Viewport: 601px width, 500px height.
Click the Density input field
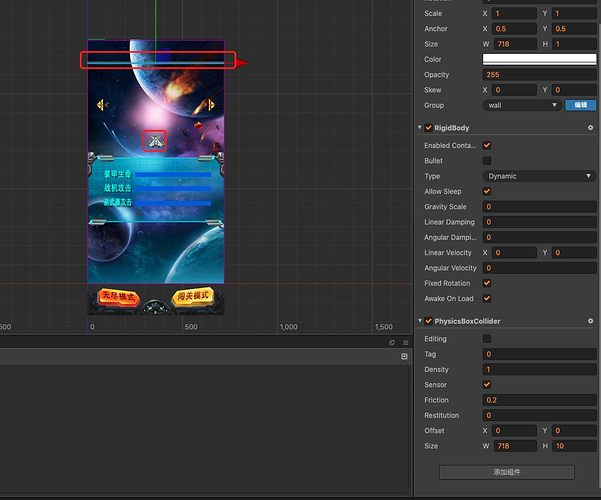click(x=539, y=369)
